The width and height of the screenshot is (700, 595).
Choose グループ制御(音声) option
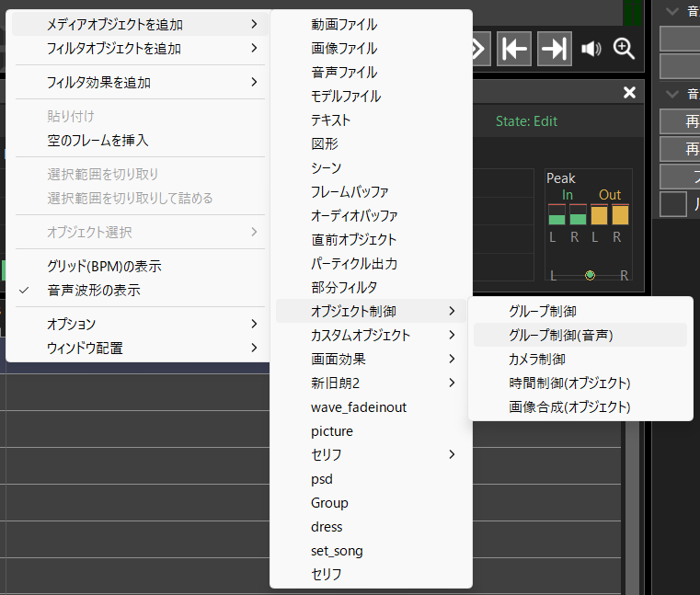click(x=580, y=336)
